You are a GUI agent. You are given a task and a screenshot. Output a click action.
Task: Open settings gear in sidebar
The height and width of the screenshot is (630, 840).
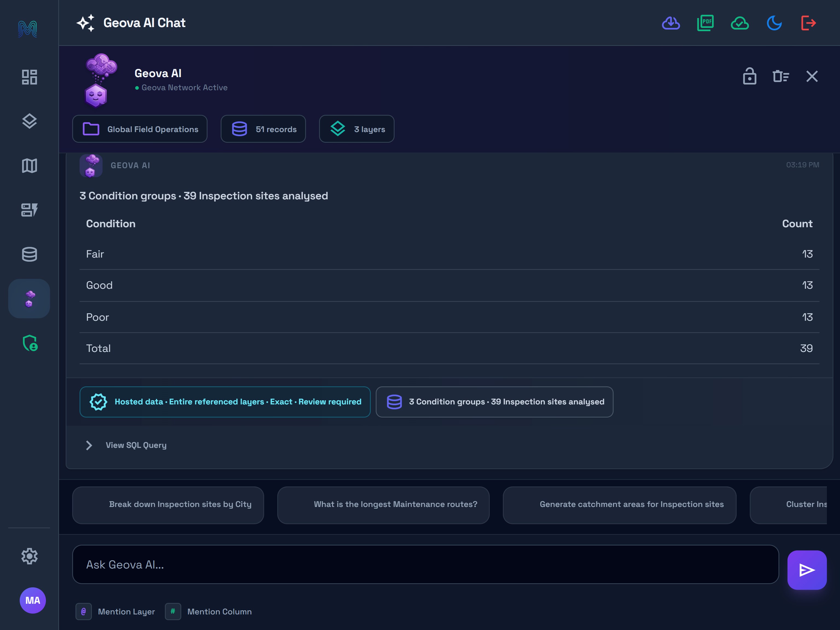[x=29, y=556]
